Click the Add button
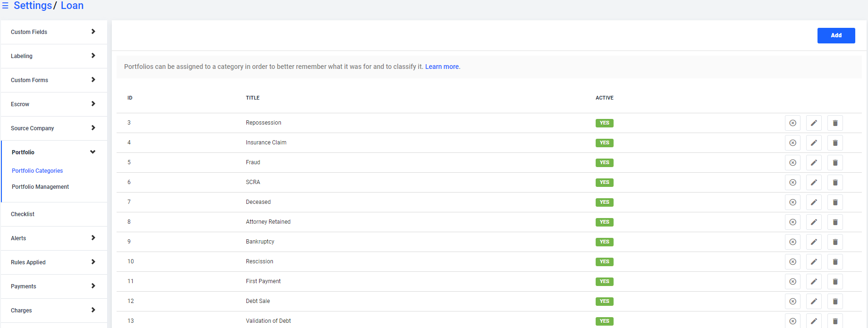The image size is (868, 328). coord(836,35)
